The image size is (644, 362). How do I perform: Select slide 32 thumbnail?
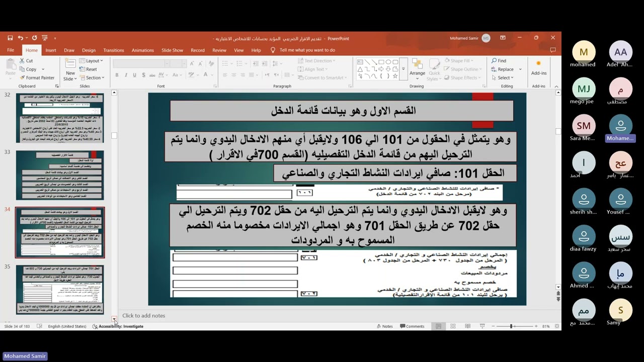pos(60,118)
